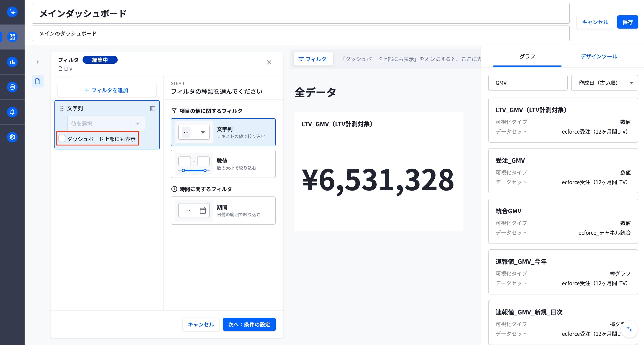Switch to the グラフ tab

point(527,56)
